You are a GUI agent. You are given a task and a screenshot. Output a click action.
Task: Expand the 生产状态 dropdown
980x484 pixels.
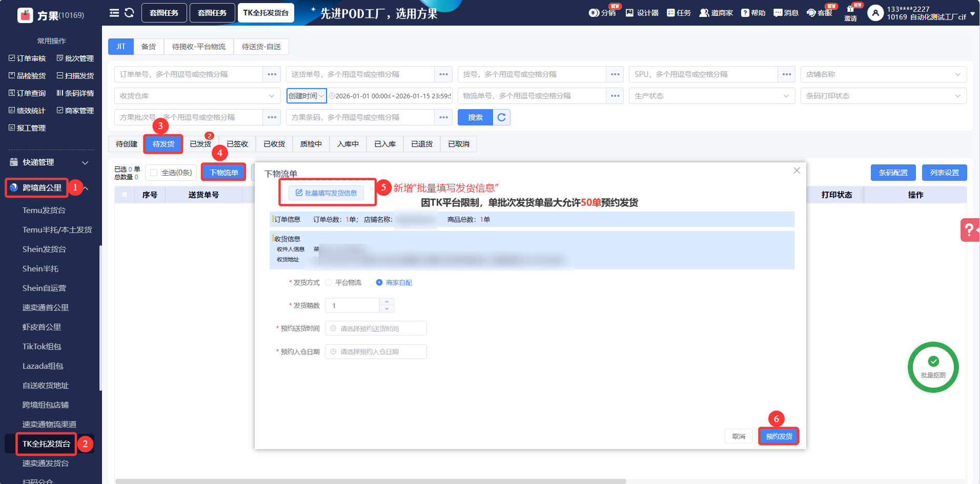pos(711,96)
